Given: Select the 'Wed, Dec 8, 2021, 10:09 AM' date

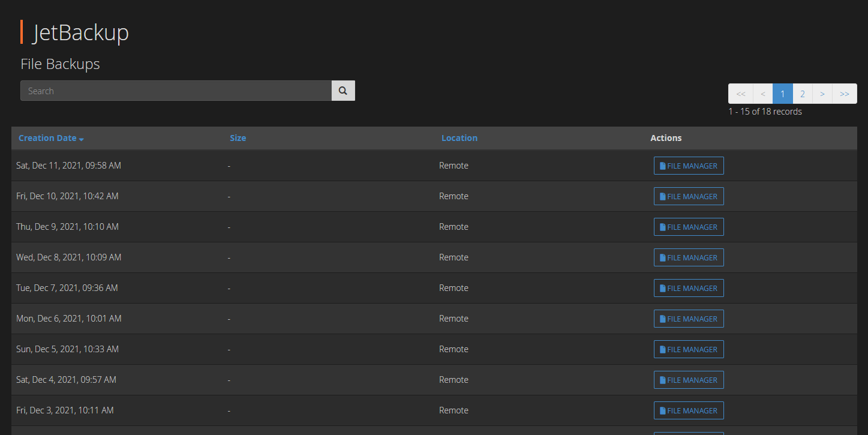Looking at the screenshot, I should [x=68, y=257].
